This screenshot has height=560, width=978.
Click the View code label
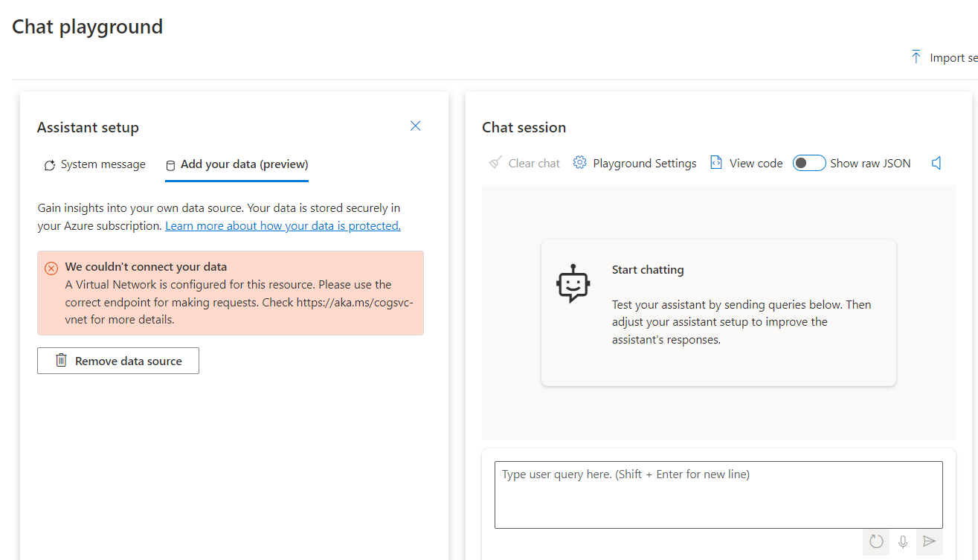tap(756, 164)
